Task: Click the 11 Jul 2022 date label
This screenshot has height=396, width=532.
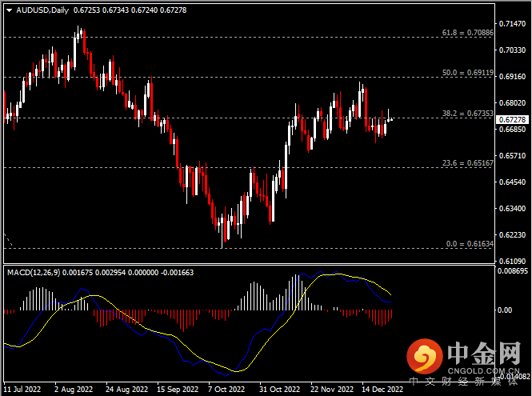Action: pos(22,390)
